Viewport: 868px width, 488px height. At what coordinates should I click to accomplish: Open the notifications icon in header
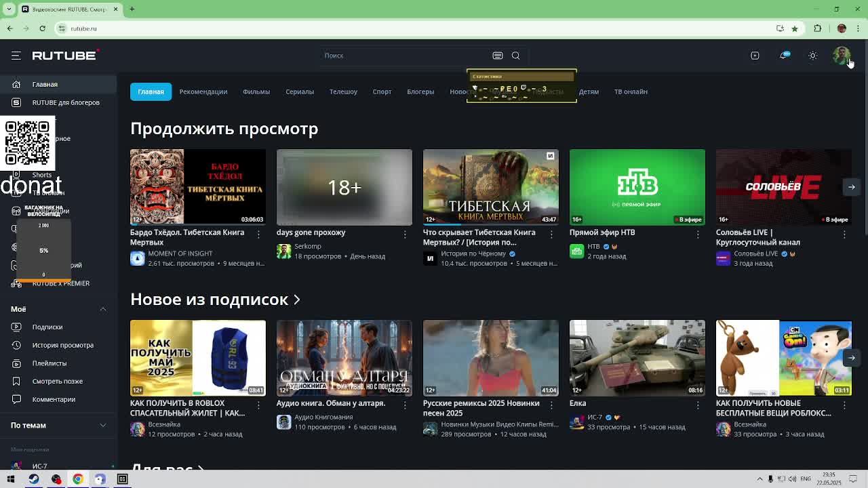click(785, 56)
